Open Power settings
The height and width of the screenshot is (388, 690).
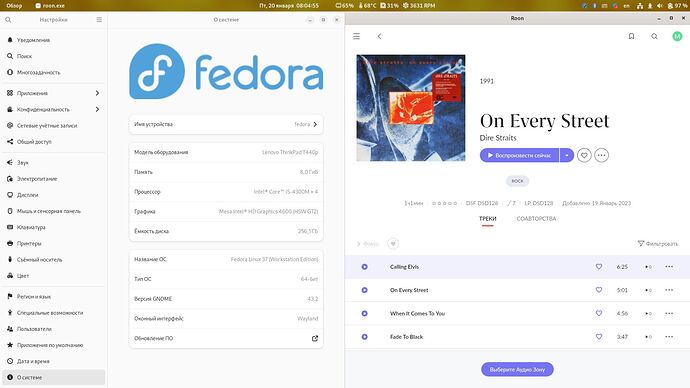54,179
